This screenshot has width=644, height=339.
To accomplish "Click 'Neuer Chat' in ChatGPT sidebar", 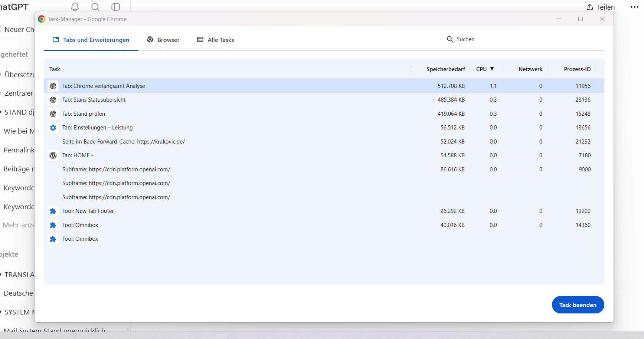I will tap(19, 30).
